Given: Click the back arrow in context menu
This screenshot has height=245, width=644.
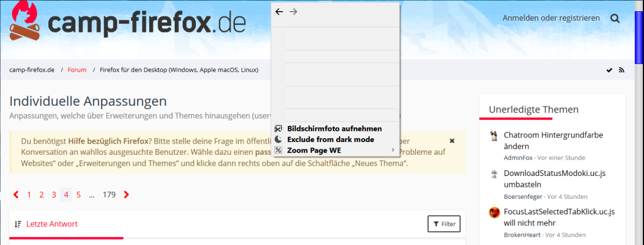Looking at the screenshot, I should click(279, 12).
